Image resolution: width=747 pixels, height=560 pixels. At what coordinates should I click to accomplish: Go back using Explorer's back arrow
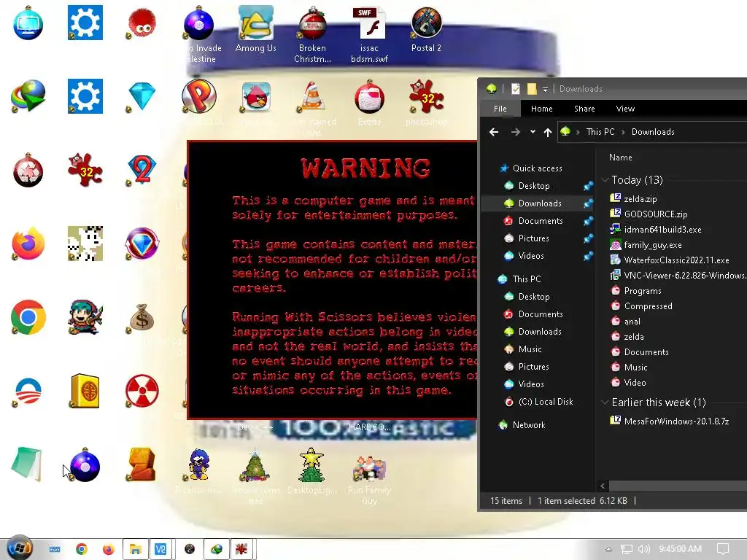pyautogui.click(x=494, y=132)
